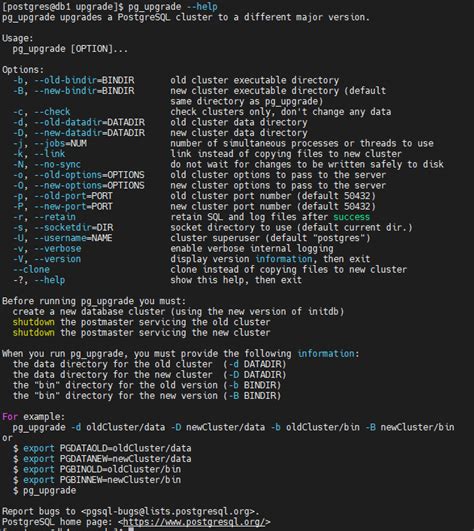The image size is (474, 531).
Task: Click the first yellow shutdown word
Action: [x=34, y=322]
